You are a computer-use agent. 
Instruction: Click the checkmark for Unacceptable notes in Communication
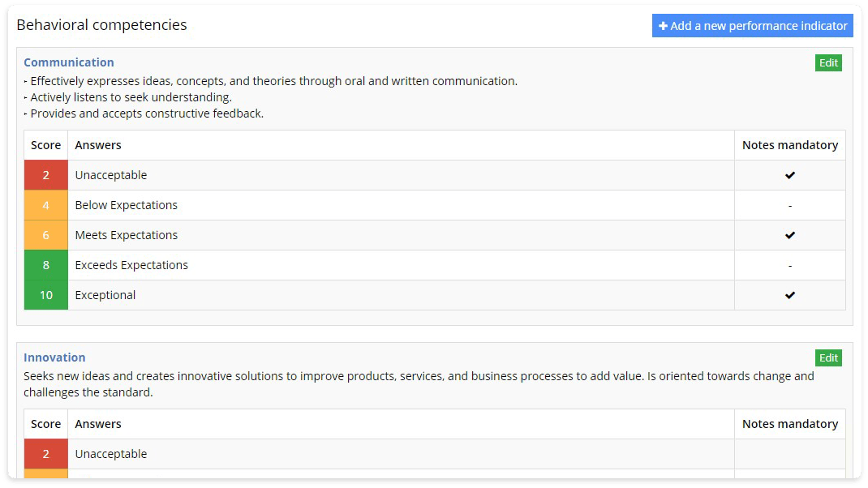click(789, 175)
